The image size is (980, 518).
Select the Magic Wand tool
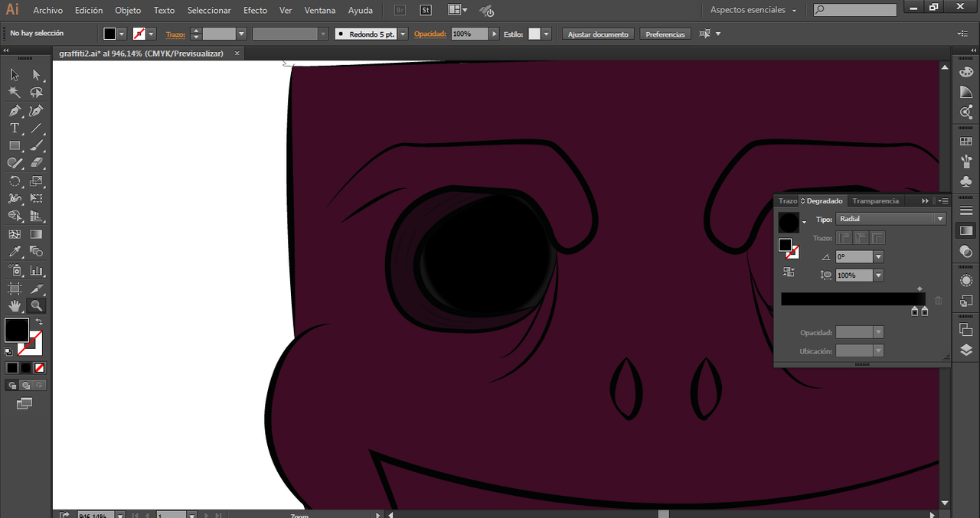pyautogui.click(x=15, y=92)
